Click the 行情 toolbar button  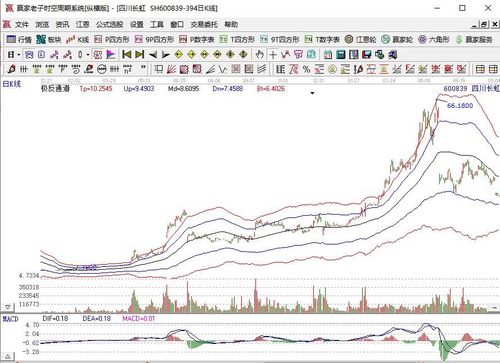[x=19, y=39]
